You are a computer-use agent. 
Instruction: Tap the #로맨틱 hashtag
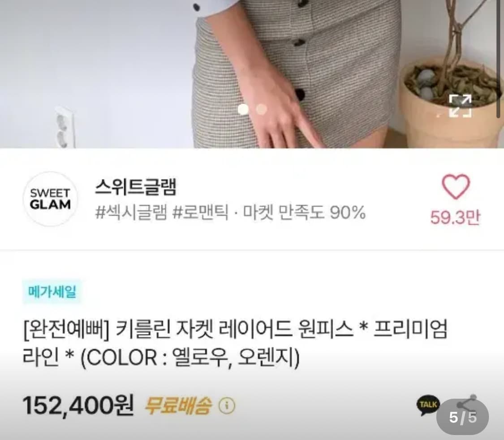201,212
